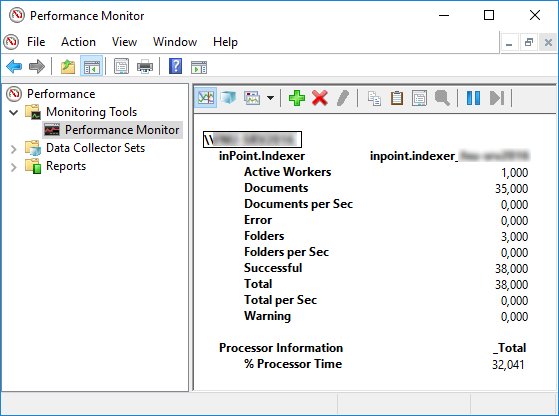Open the Window menu
The image size is (559, 416).
175,42
